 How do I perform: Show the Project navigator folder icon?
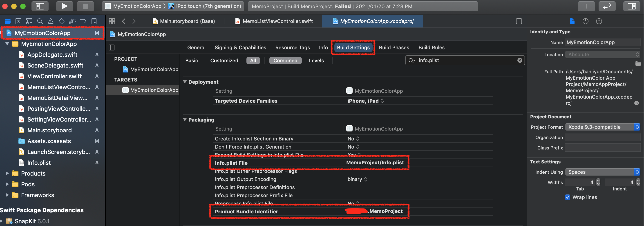click(7, 21)
